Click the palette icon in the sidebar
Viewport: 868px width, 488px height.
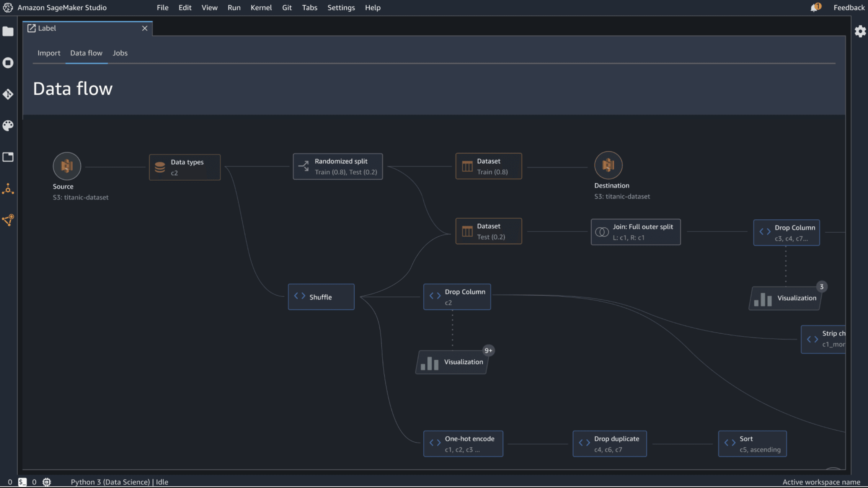[8, 126]
